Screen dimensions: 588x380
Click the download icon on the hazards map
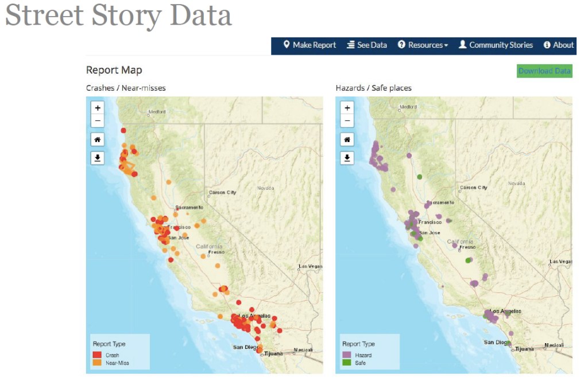pos(347,158)
